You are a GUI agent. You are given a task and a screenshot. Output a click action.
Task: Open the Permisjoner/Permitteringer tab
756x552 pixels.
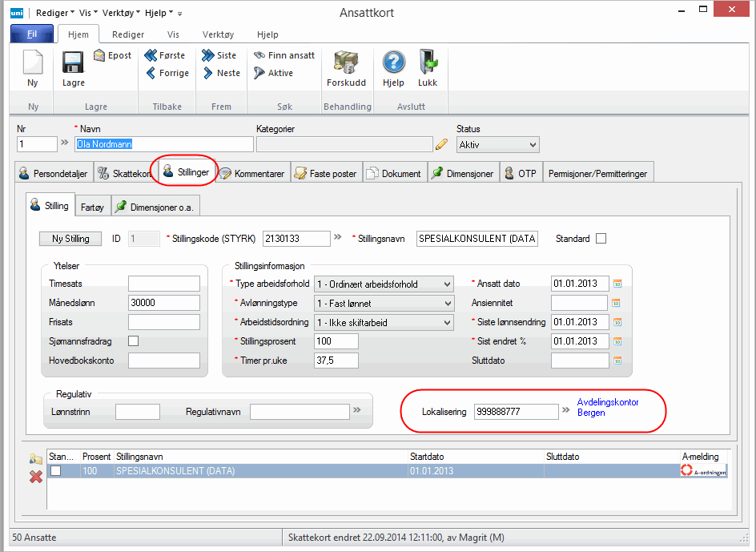pos(599,173)
